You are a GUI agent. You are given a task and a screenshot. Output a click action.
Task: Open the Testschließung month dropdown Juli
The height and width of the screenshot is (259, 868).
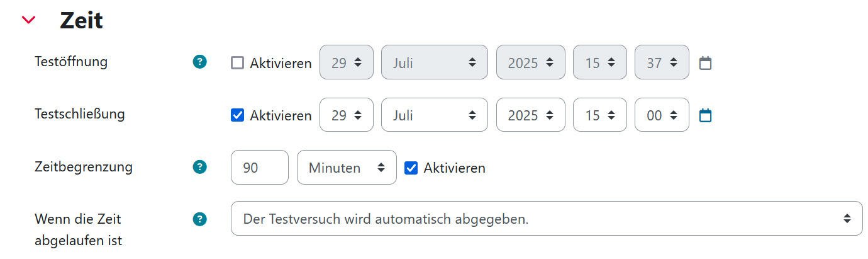(435, 115)
